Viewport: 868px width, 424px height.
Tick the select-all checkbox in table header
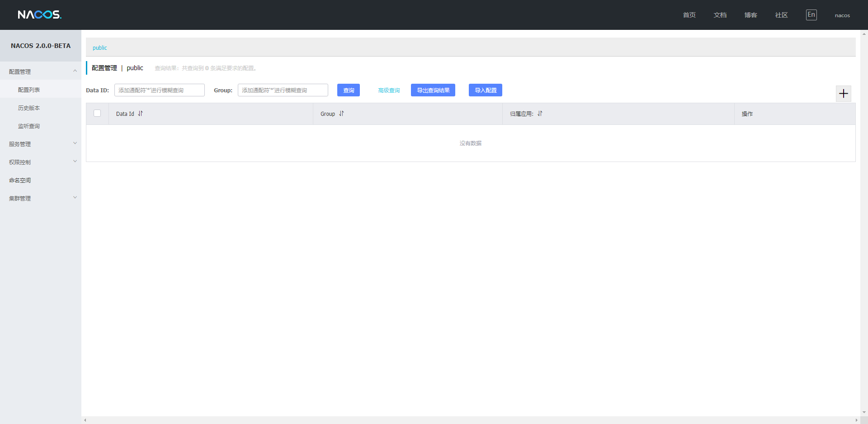click(x=97, y=113)
